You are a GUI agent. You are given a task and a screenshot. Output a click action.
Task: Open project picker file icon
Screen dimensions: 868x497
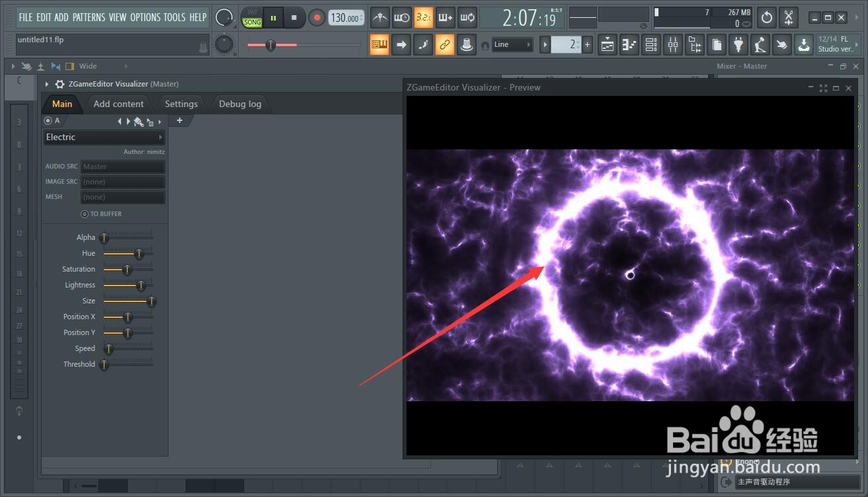717,45
